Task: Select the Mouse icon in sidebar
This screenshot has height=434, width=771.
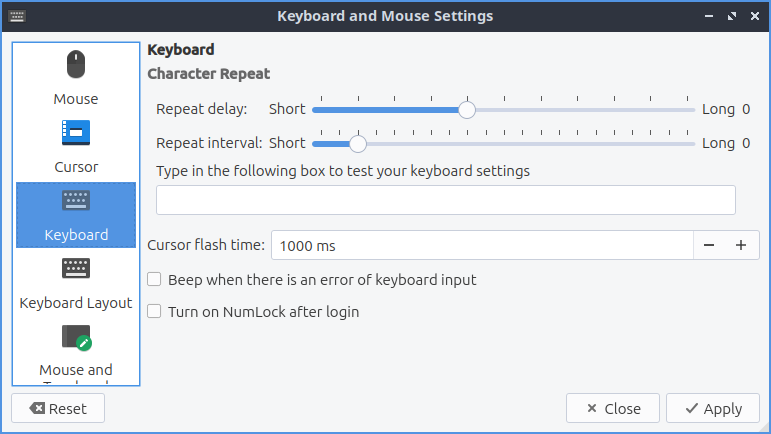Action: [x=76, y=65]
